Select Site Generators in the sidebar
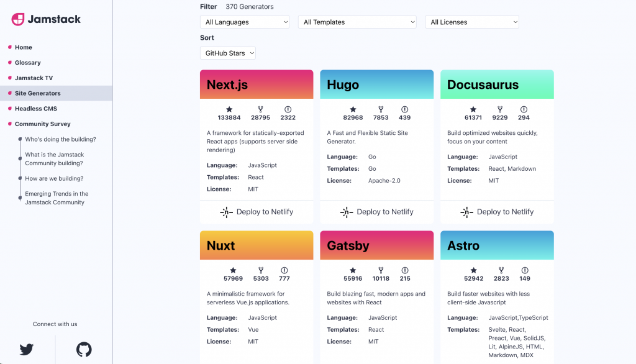Screen dimensions: 636x364 (x=57, y=93)
